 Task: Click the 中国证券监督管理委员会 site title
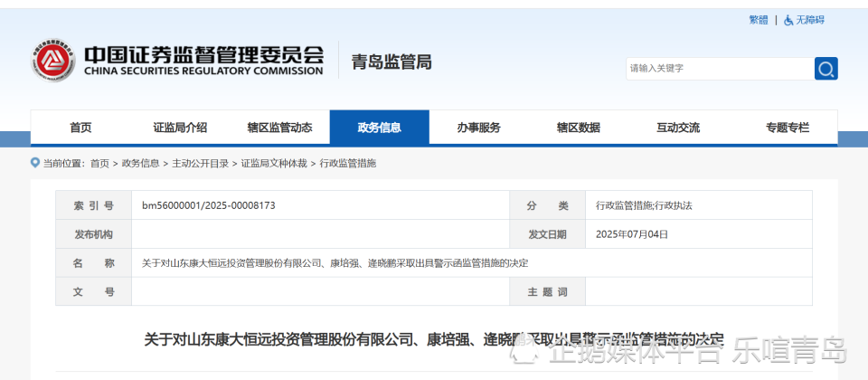(x=203, y=60)
